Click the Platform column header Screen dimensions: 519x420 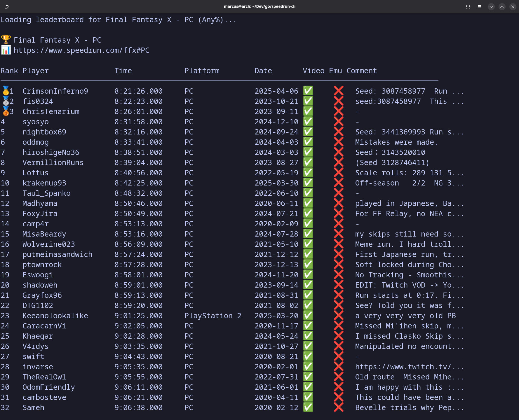tap(202, 71)
